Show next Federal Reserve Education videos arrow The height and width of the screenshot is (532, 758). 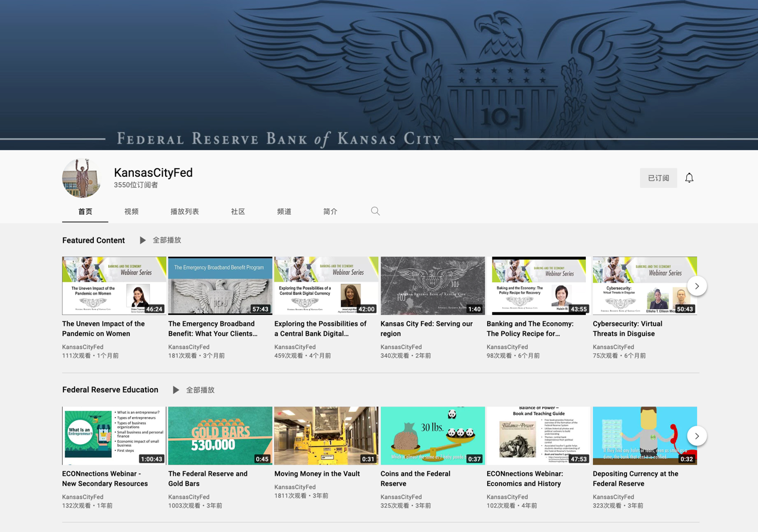[697, 436]
